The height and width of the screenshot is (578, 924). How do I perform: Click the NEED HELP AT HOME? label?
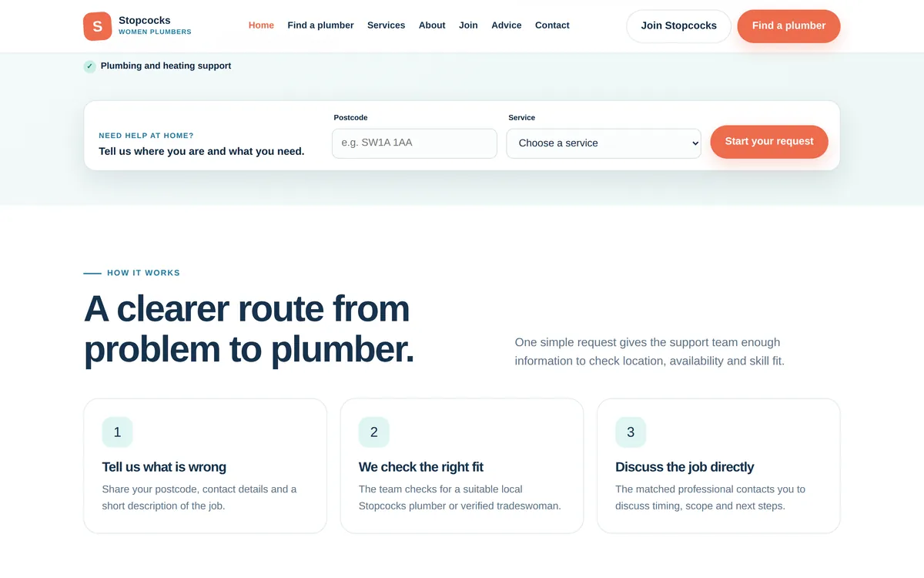point(146,136)
